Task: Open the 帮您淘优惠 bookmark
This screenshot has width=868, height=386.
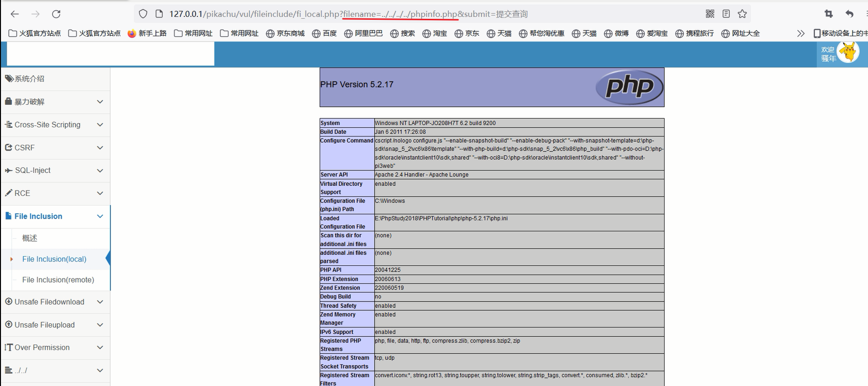Action: (542, 33)
